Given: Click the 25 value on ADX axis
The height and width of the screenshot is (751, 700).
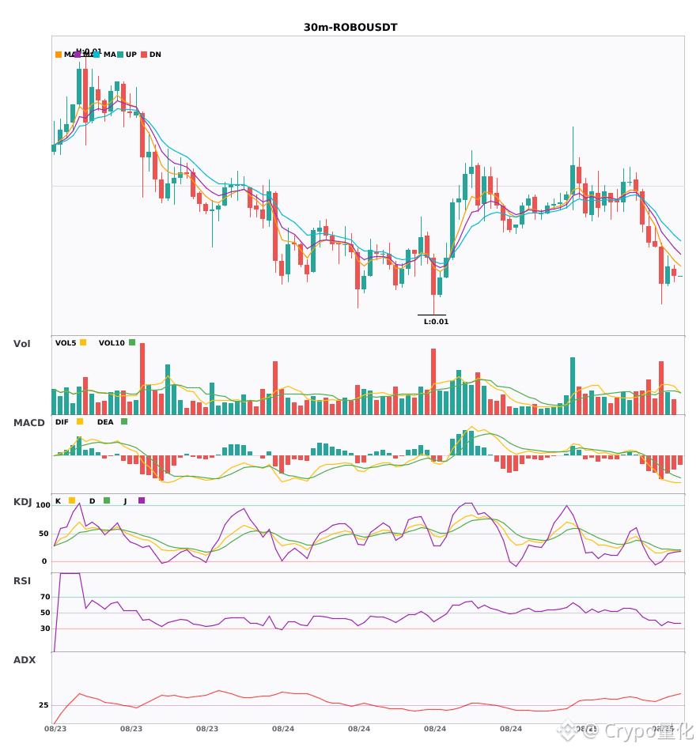Looking at the screenshot, I should (x=44, y=705).
